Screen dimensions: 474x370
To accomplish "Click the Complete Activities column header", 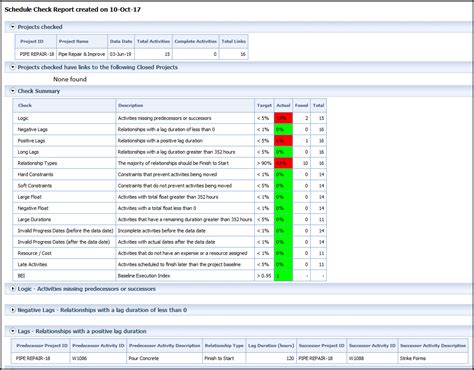I will coord(196,41).
